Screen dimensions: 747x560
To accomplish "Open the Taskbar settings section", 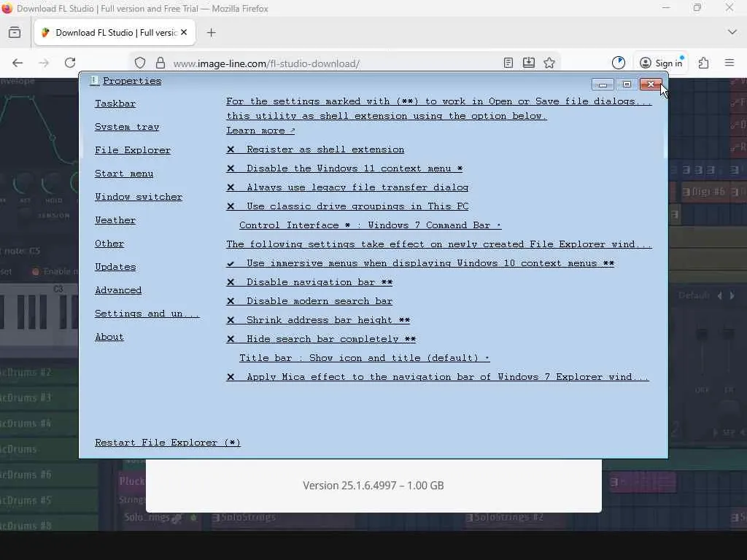I will click(x=115, y=104).
